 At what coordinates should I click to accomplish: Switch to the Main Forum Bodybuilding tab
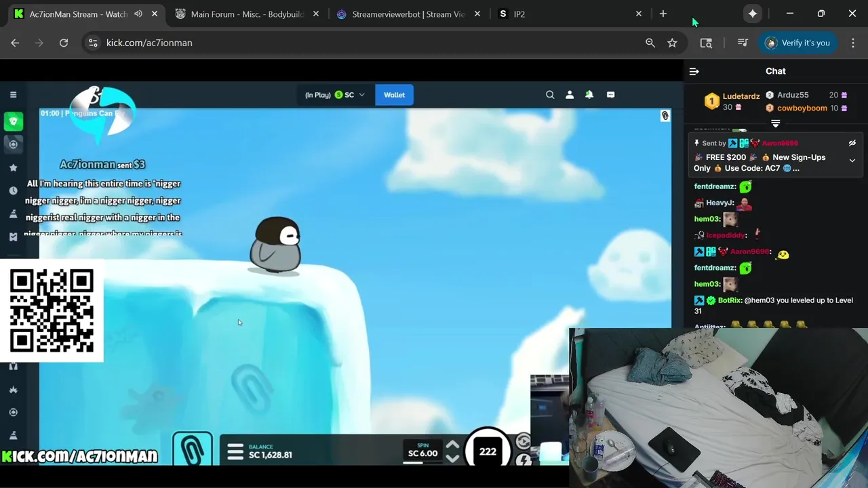coord(247,14)
